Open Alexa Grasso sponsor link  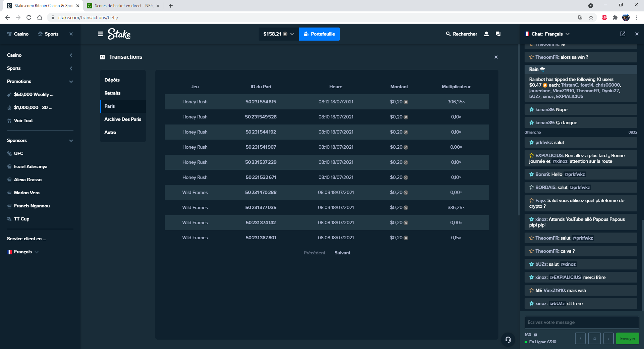pyautogui.click(x=24, y=180)
